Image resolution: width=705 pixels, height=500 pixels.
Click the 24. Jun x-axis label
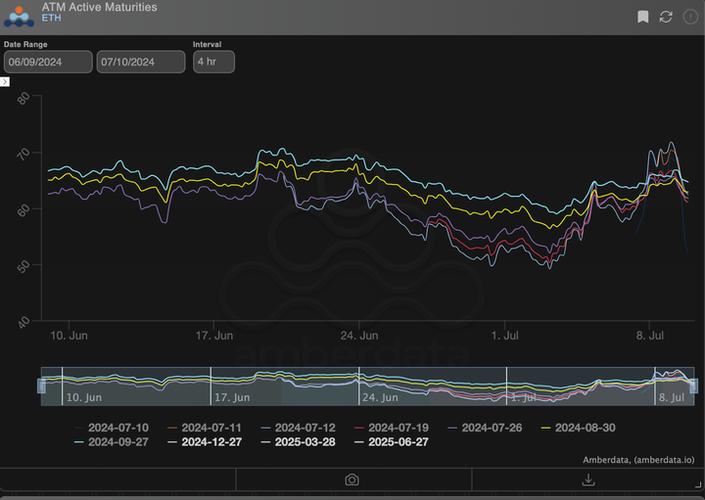[x=359, y=335]
